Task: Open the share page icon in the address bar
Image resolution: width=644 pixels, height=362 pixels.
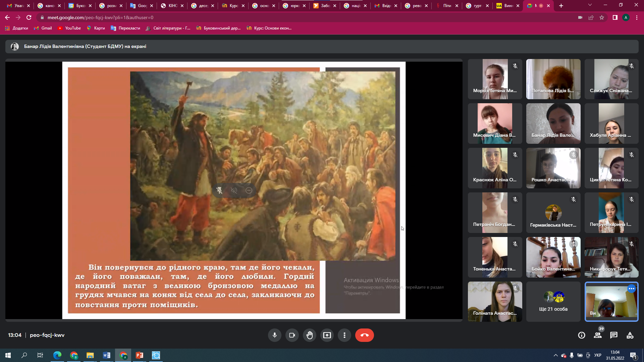Action: click(591, 17)
